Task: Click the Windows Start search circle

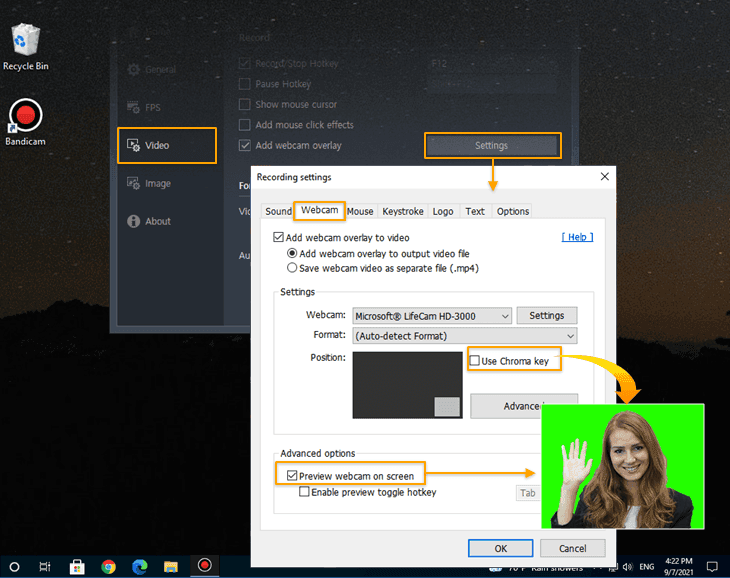Action: tap(14, 566)
